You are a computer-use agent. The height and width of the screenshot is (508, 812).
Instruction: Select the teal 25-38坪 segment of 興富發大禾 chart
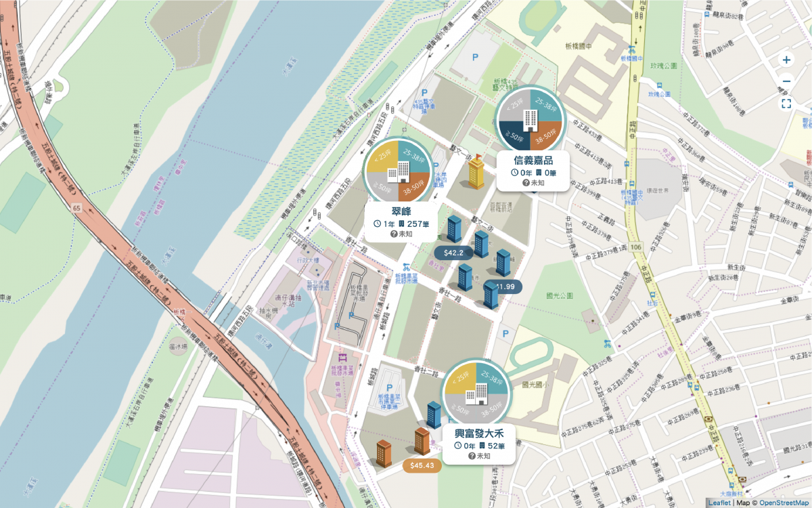492,378
